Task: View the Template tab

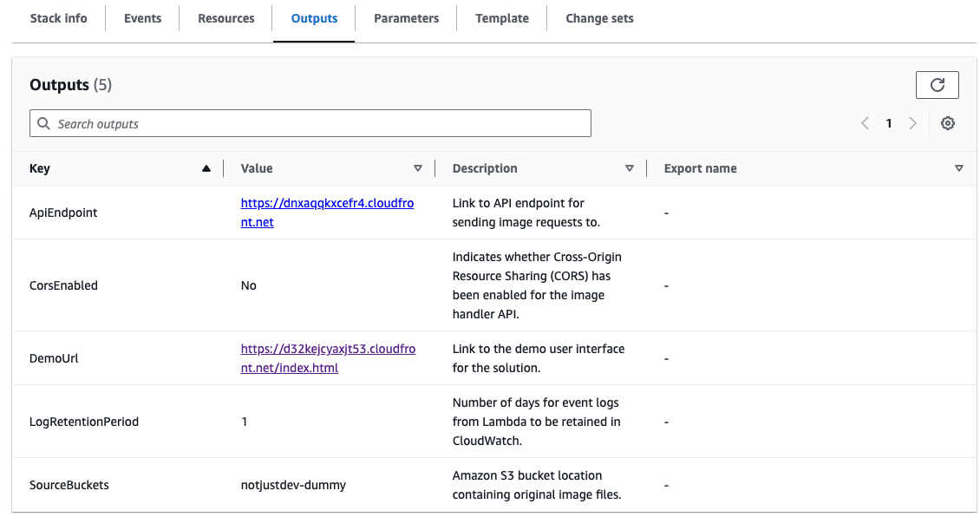Action: point(501,18)
